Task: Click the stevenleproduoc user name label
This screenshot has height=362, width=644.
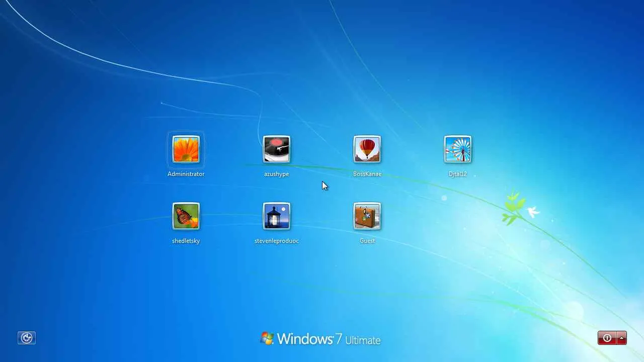Action: 277,241
